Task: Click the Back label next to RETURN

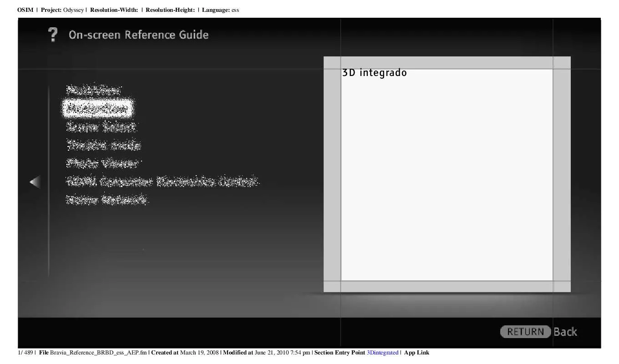Action: click(565, 332)
